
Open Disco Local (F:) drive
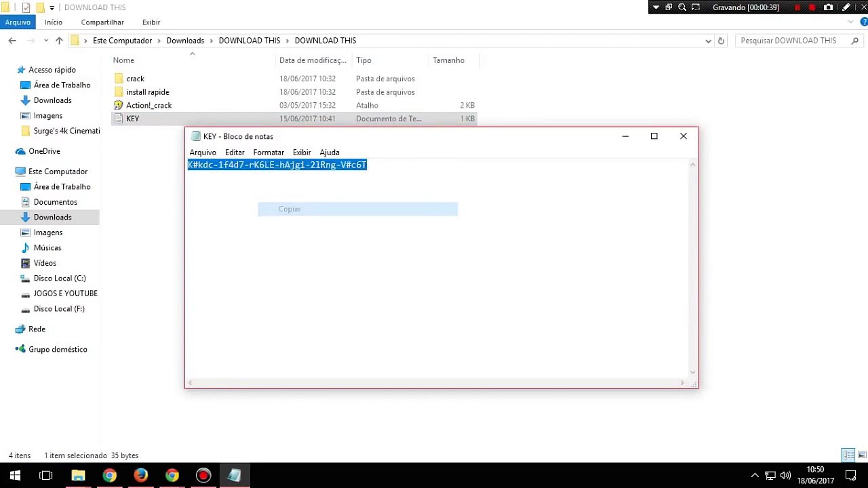59,309
